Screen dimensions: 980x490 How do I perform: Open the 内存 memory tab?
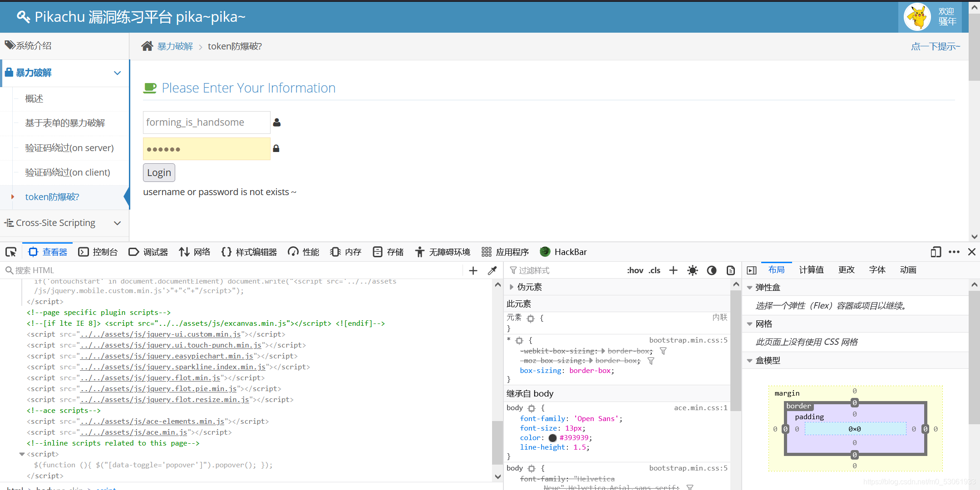345,252
